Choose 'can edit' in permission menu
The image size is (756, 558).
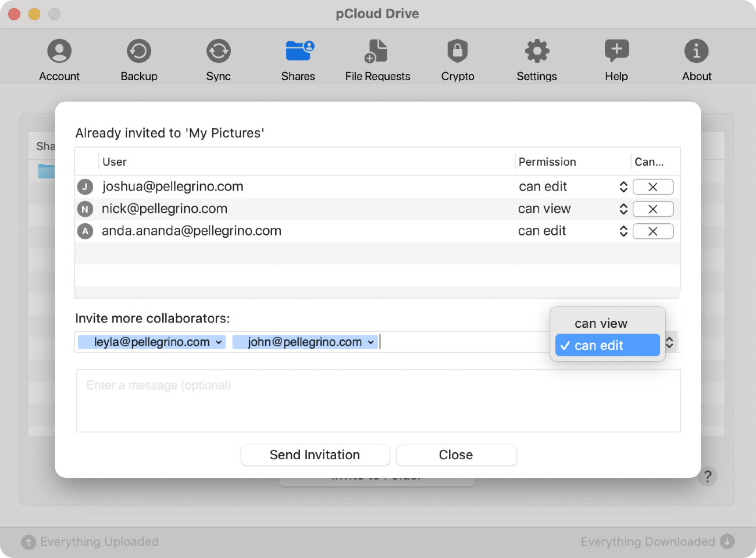coord(607,345)
